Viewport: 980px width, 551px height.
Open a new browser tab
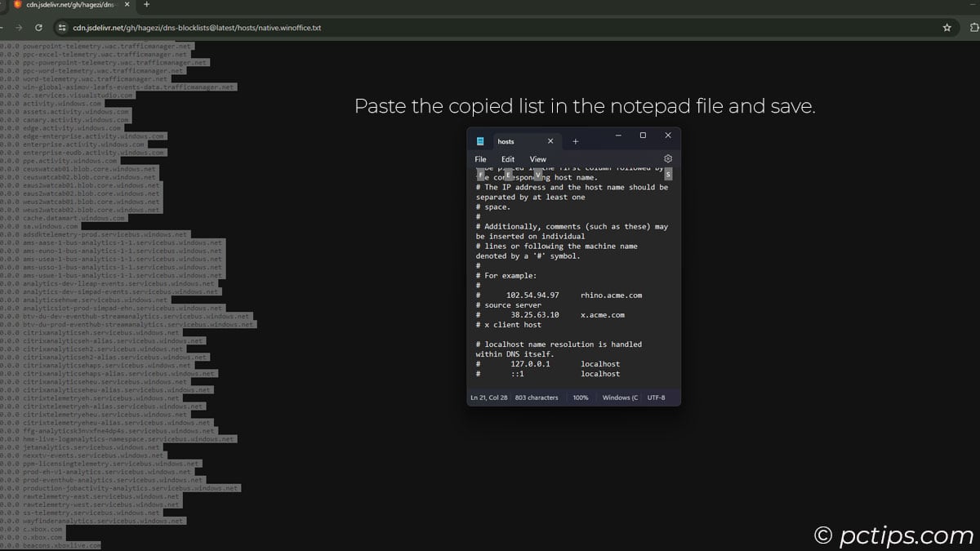point(146,5)
